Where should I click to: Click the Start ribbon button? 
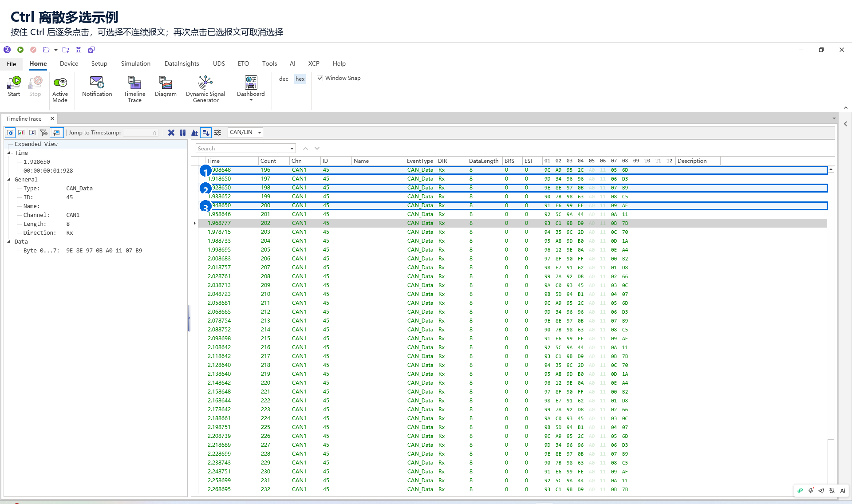tap(14, 86)
